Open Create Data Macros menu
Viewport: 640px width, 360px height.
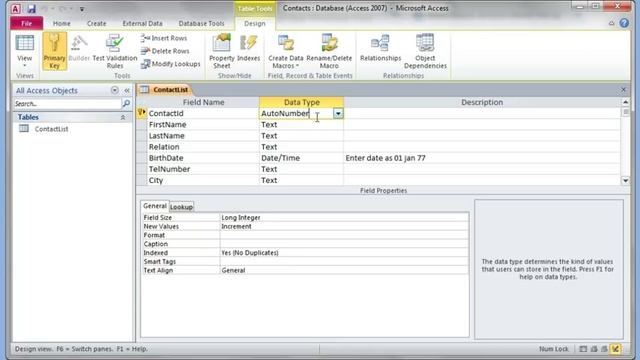click(286, 51)
